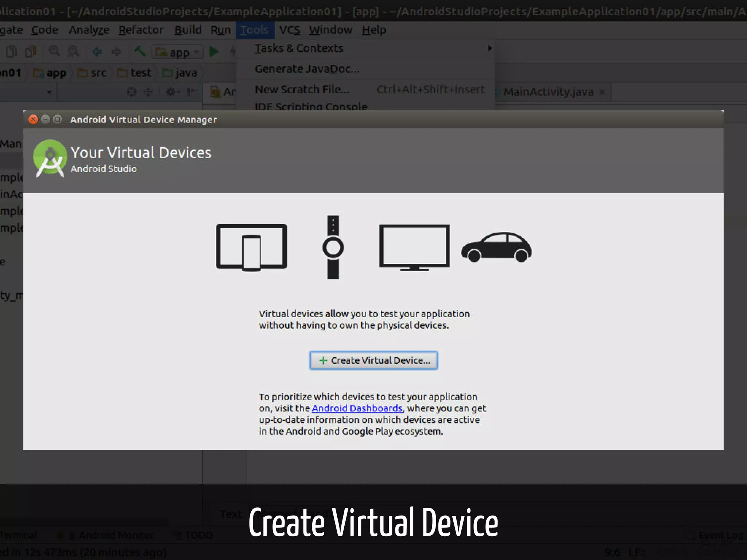The height and width of the screenshot is (560, 747).
Task: Click the Copy toolbar icon
Action: click(x=11, y=51)
